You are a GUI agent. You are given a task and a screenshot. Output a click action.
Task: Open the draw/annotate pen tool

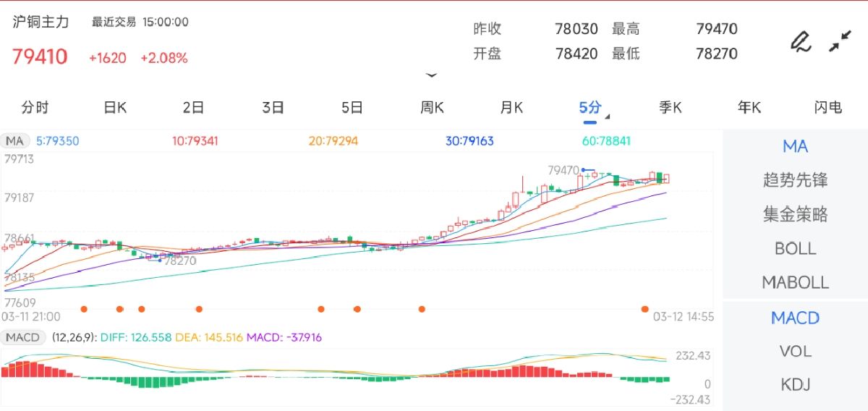point(800,41)
